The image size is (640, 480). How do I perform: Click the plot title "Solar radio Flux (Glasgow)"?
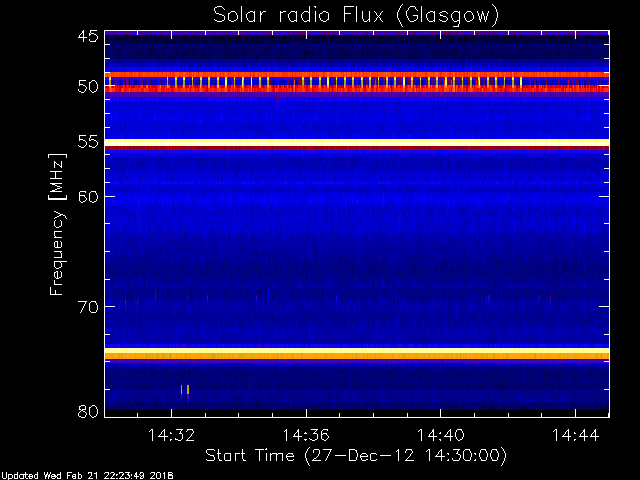[356, 16]
